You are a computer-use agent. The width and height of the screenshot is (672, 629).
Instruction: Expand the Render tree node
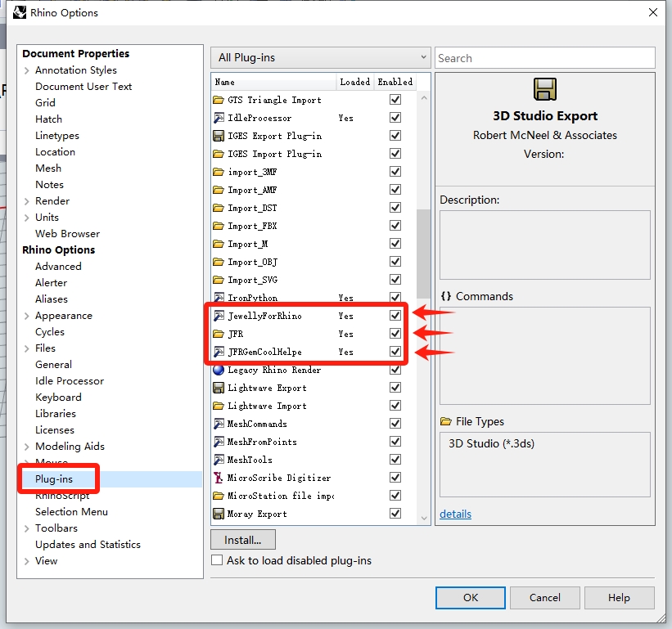click(26, 201)
